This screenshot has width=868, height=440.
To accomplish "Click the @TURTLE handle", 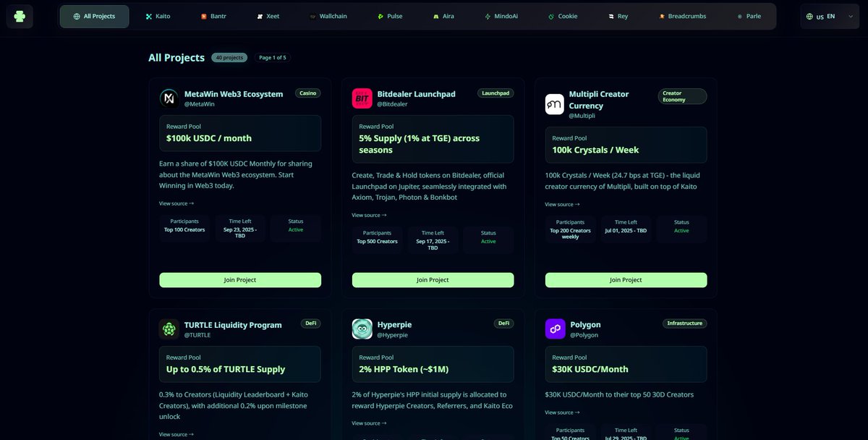I will [197, 335].
